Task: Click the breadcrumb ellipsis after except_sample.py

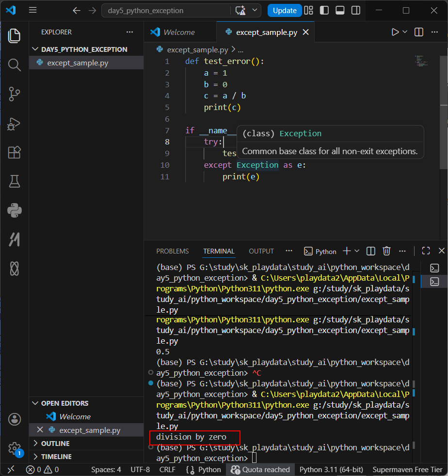Action: pos(240,49)
